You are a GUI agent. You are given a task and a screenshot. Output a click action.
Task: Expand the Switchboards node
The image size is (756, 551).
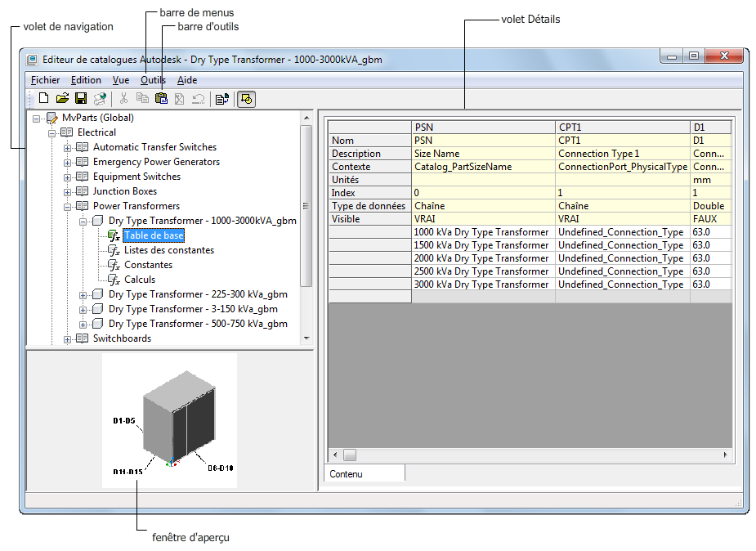(x=67, y=339)
